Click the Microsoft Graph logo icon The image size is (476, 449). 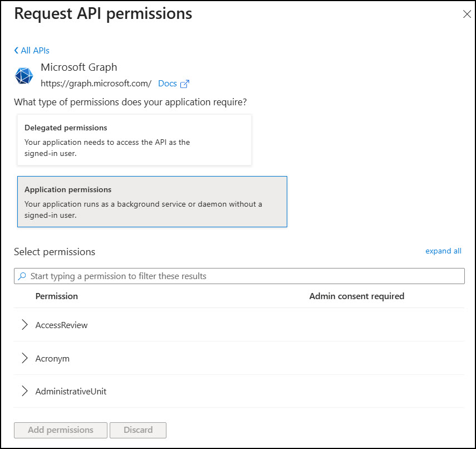pos(23,75)
